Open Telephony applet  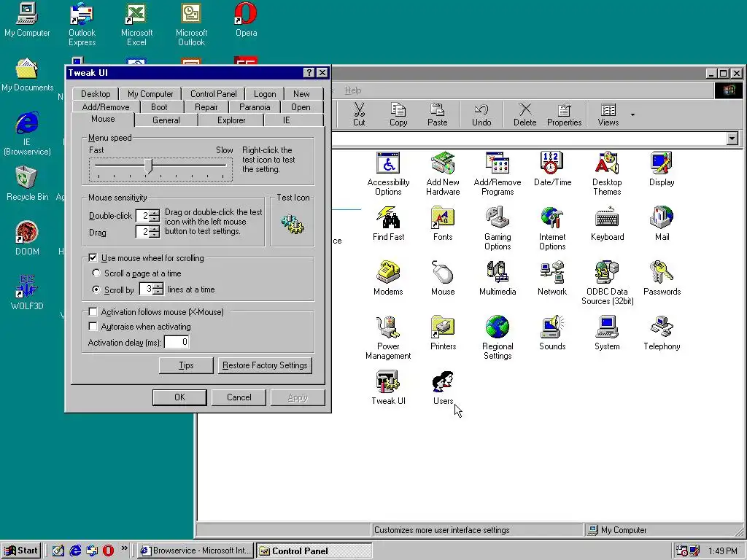click(662, 333)
